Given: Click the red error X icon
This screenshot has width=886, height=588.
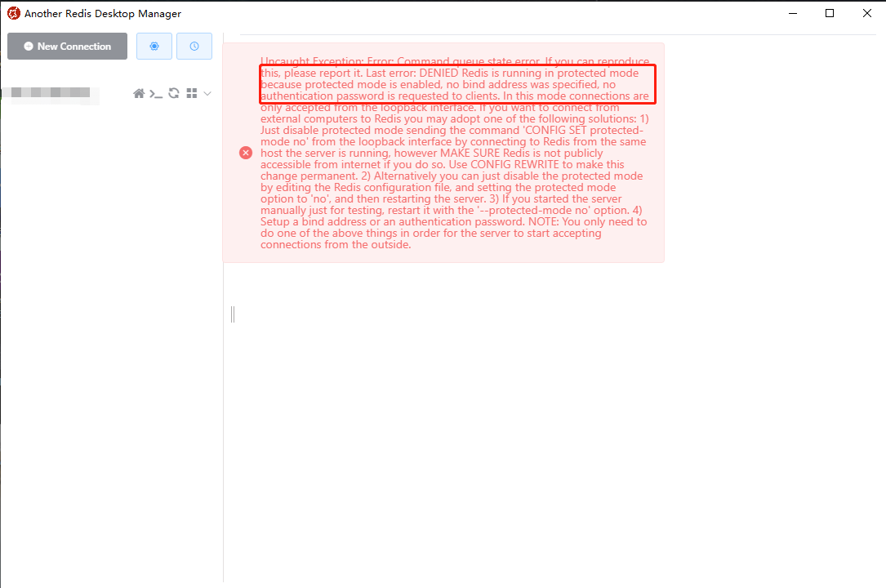Looking at the screenshot, I should (246, 153).
